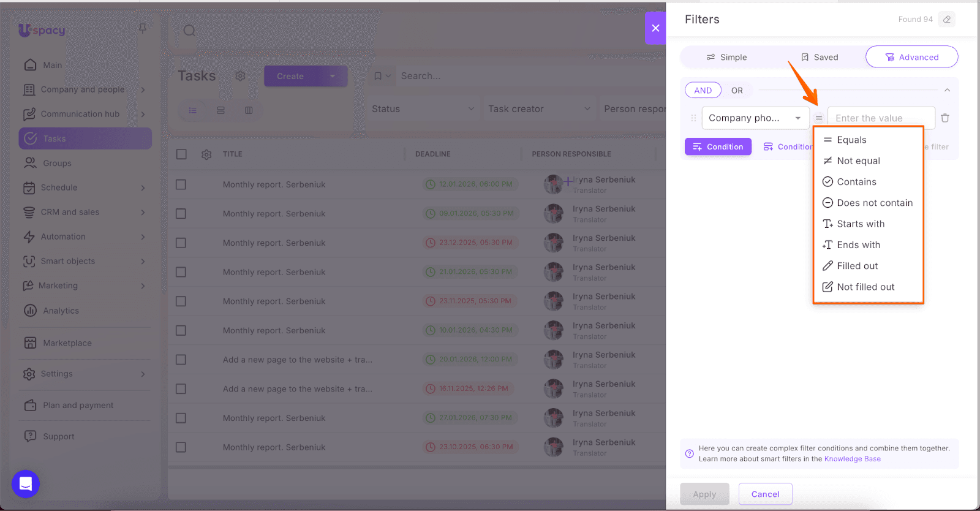Choose the Contains operator
980x511 pixels.
[x=856, y=182]
